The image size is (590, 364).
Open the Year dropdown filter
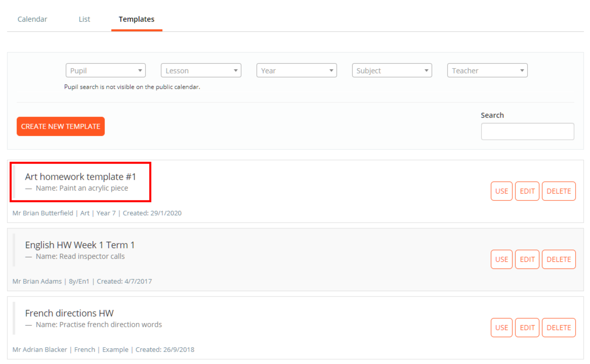click(x=297, y=70)
